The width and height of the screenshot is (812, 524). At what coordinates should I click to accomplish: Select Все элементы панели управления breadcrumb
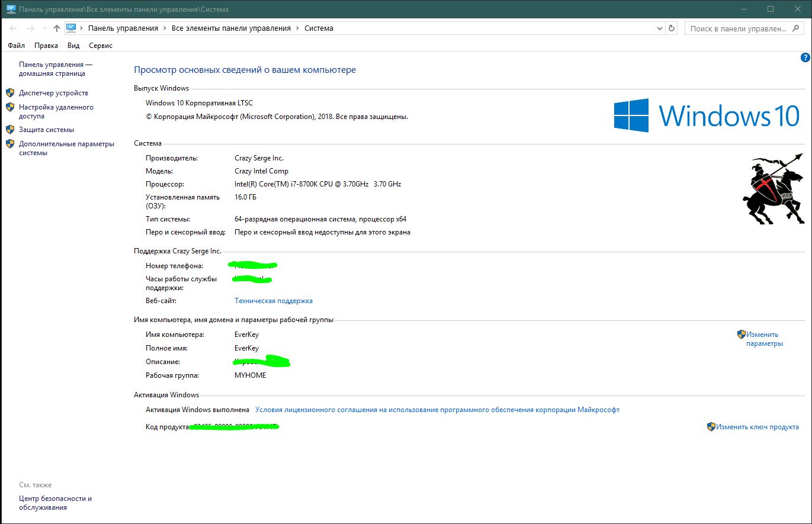231,28
